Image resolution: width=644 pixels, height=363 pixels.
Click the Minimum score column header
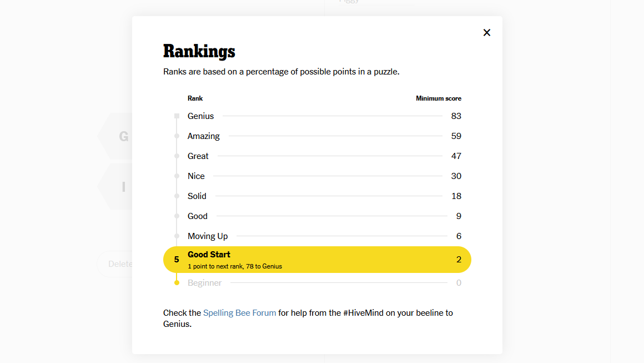point(438,98)
